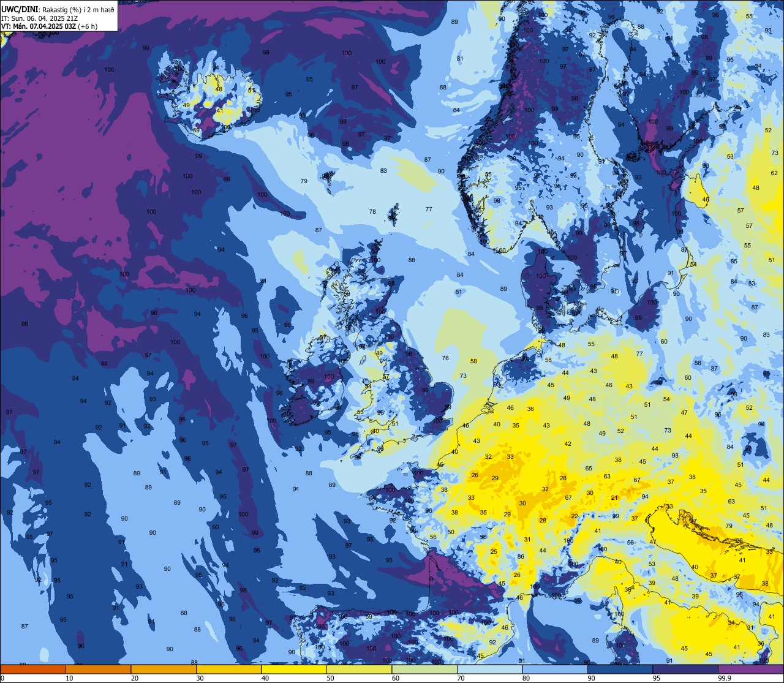Pick the 50–60% pale yellow legend swatch
This screenshot has width=784, height=683.
point(360,669)
